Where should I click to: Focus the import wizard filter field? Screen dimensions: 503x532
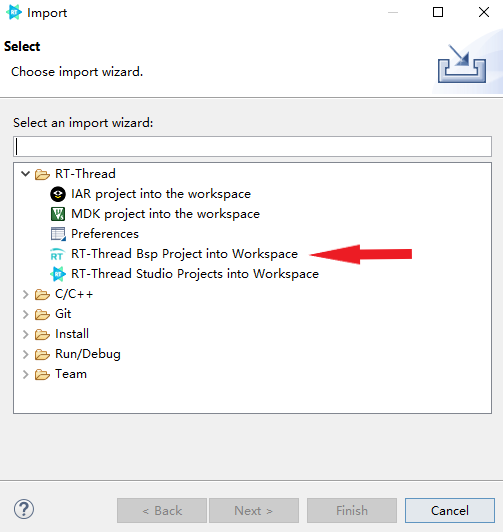click(252, 147)
